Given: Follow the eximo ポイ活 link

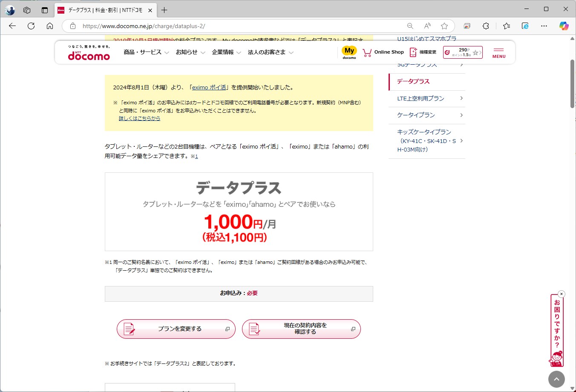Looking at the screenshot, I should (209, 87).
